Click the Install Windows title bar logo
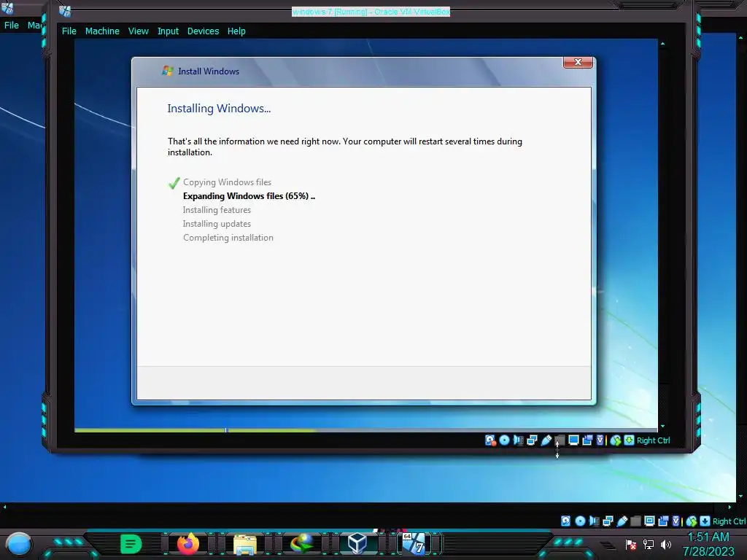Image resolution: width=747 pixels, height=560 pixels. point(168,71)
